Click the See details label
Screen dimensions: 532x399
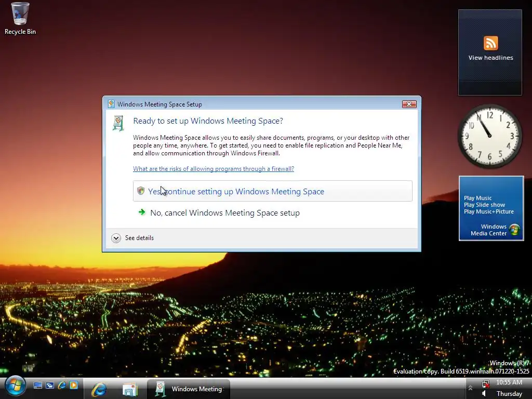point(139,238)
